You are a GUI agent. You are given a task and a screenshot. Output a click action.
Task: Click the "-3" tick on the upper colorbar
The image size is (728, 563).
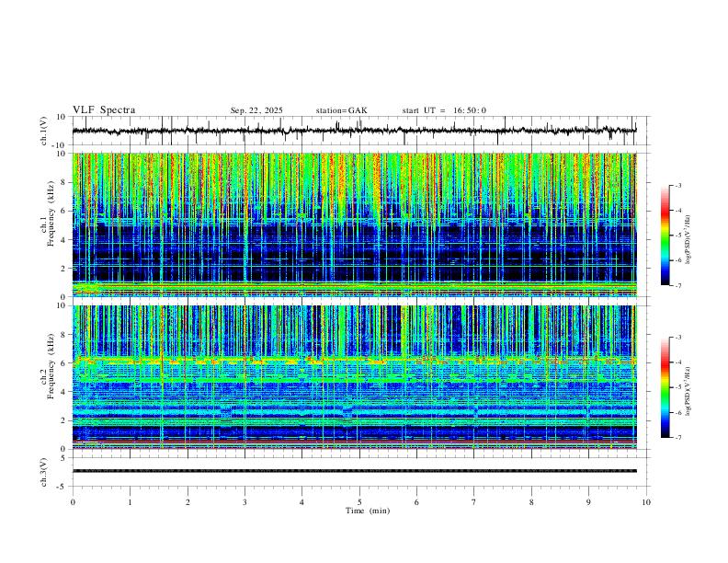[x=678, y=185]
